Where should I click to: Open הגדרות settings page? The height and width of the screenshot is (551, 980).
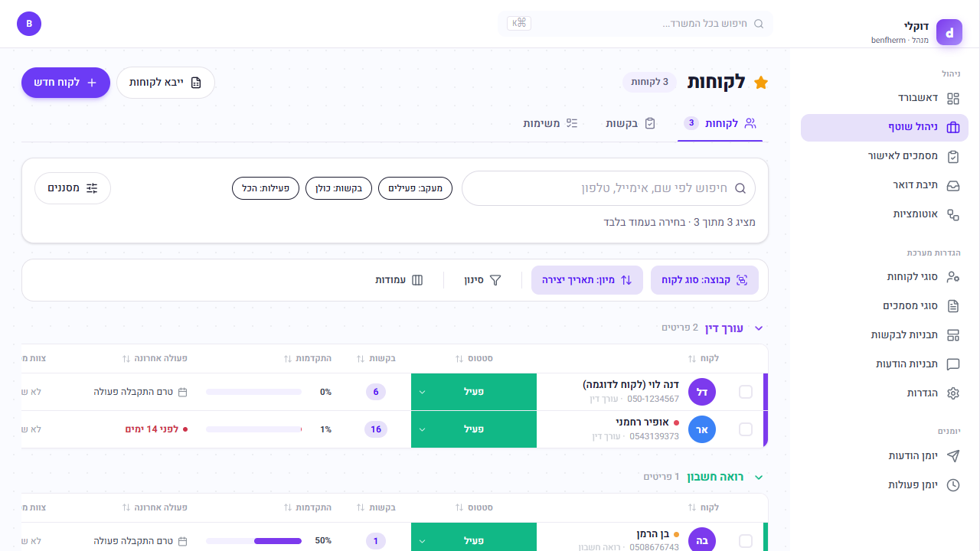[884, 393]
